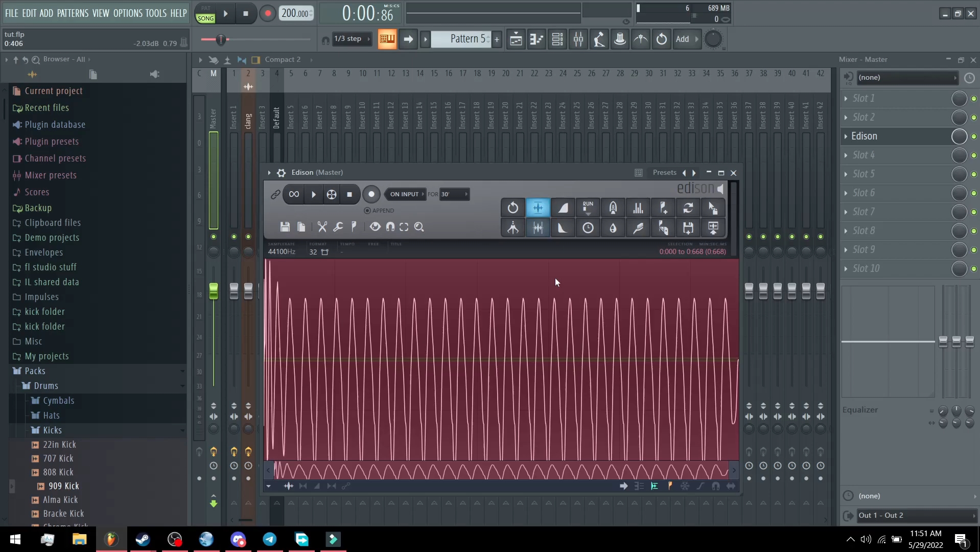Click the Edison blur droplet tool
This screenshot has height=552, width=980.
pos(613,228)
